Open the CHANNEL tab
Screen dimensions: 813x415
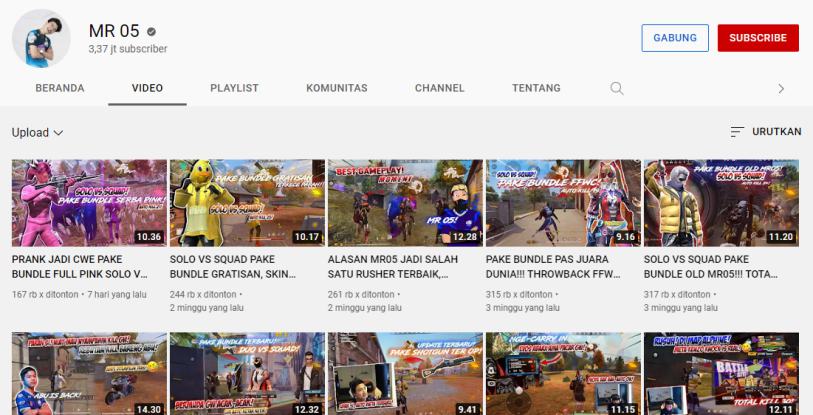pyautogui.click(x=440, y=88)
